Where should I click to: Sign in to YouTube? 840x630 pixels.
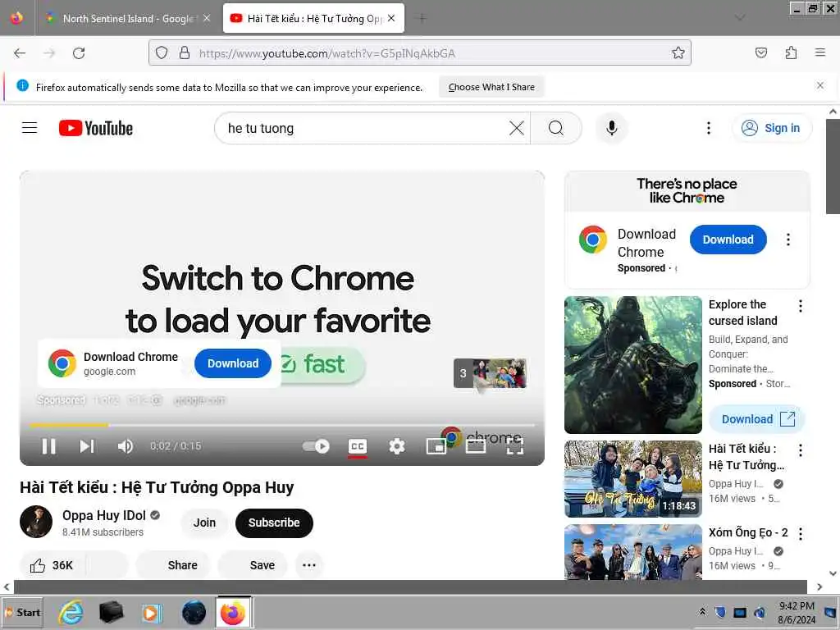click(x=772, y=128)
